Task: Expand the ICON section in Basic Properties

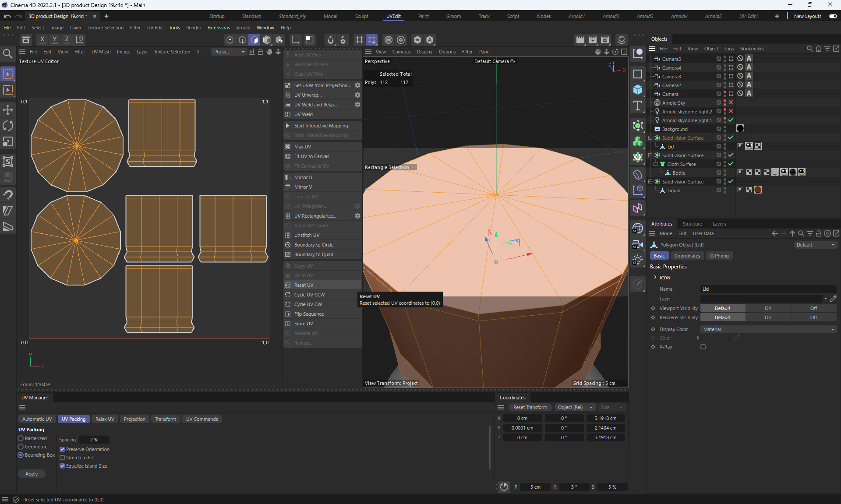Action: pos(655,278)
